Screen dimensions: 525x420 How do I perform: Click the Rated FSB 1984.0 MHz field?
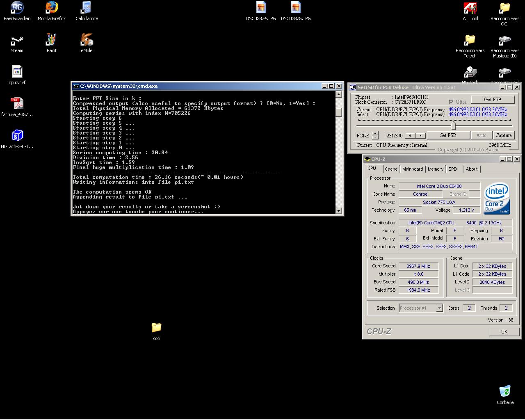click(x=418, y=290)
